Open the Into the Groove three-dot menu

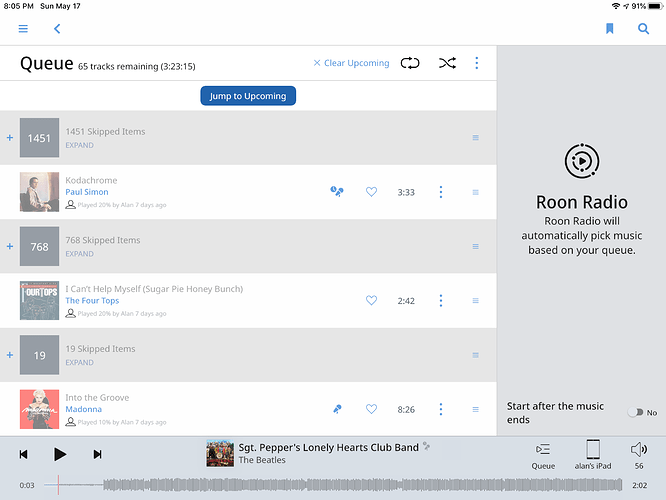point(441,409)
